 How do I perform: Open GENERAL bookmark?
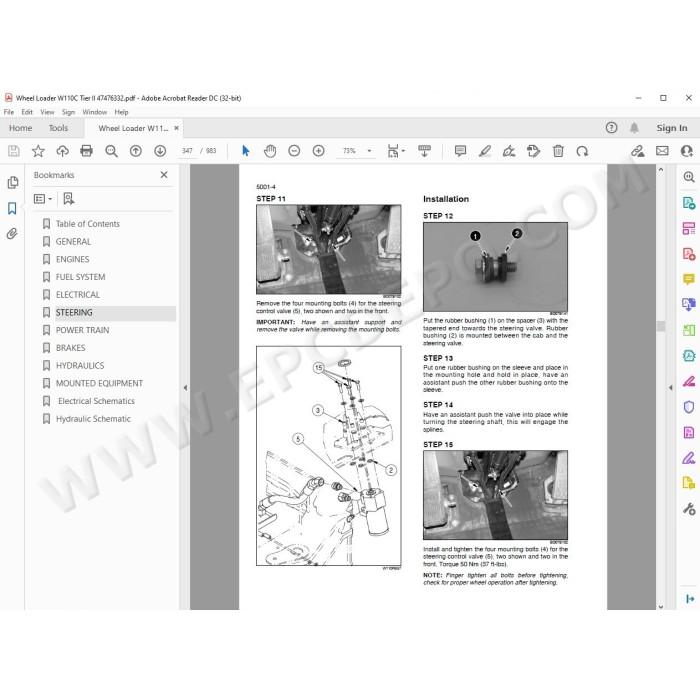(73, 242)
